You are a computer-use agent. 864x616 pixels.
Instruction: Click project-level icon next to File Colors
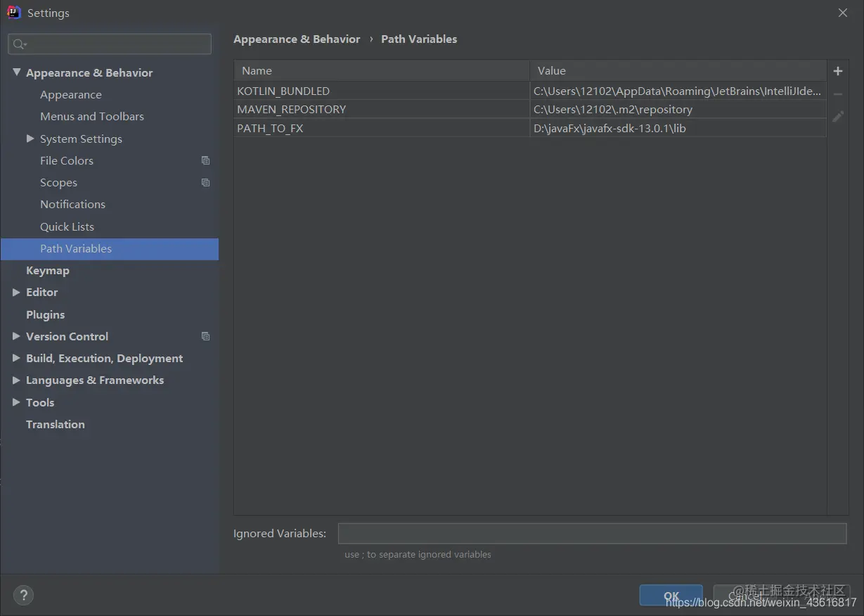[205, 160]
